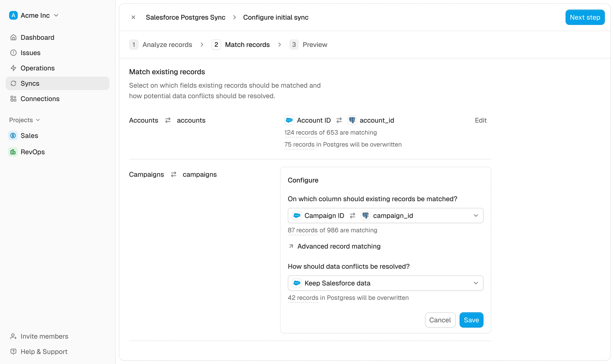Click the Dashboard home icon
This screenshot has height=364, width=614.
coord(13,37)
